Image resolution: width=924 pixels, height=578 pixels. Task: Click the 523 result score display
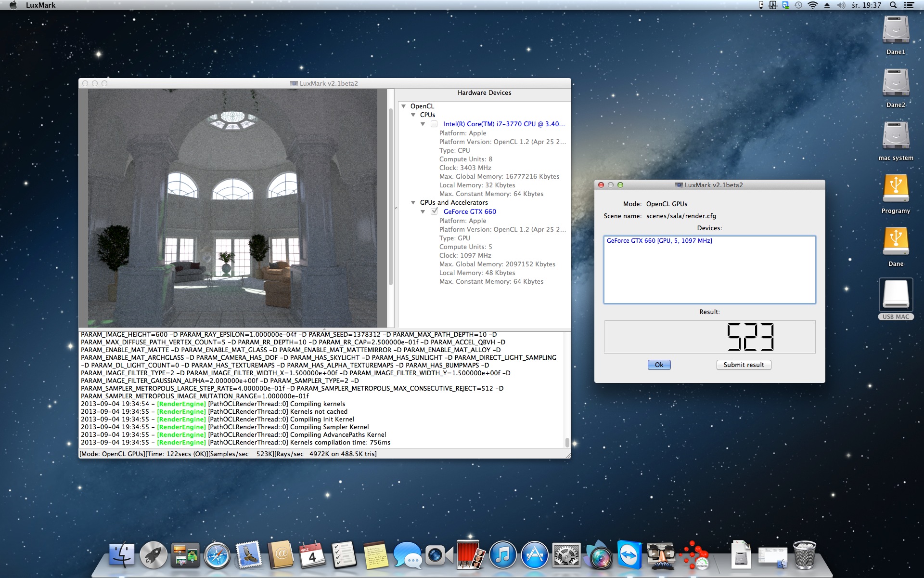710,337
